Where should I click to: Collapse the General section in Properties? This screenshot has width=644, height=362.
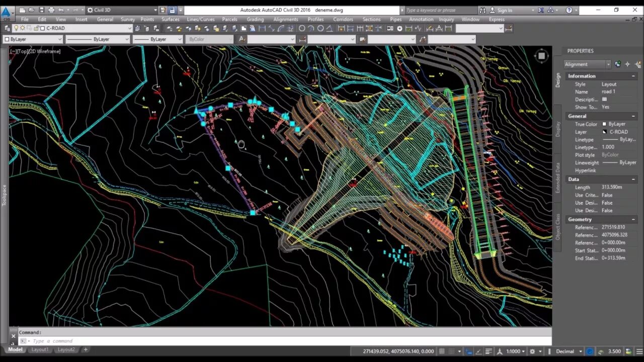point(633,116)
